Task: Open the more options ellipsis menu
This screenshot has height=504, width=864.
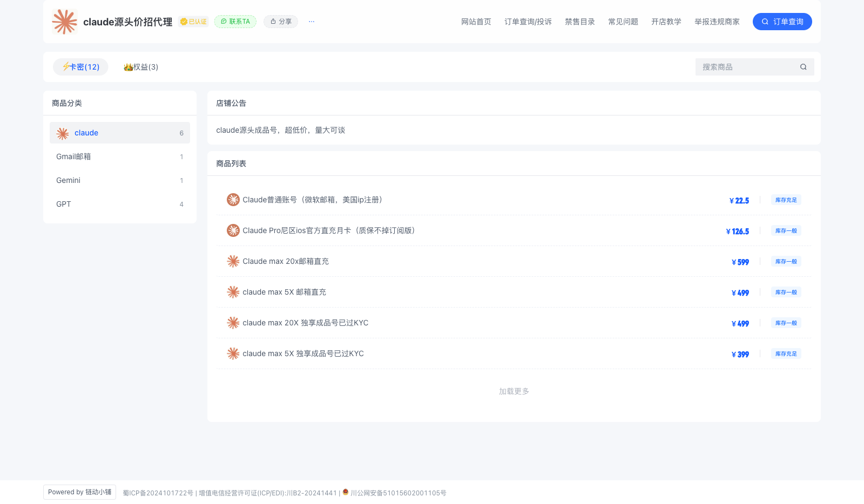Action: tap(312, 22)
